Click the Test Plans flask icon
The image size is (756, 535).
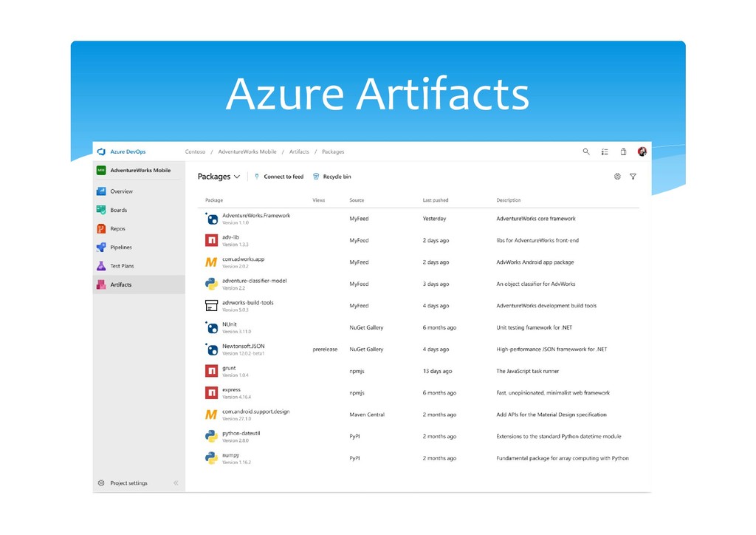click(x=101, y=266)
